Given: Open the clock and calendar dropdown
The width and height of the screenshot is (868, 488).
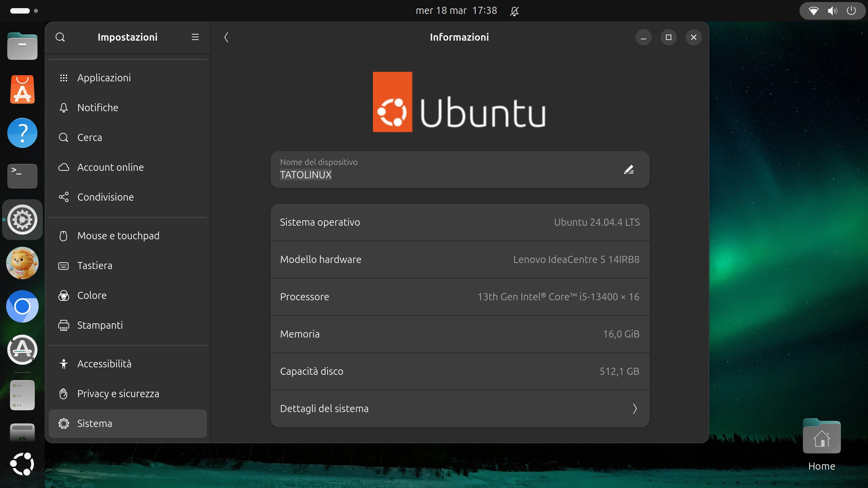Looking at the screenshot, I should click(x=456, y=11).
